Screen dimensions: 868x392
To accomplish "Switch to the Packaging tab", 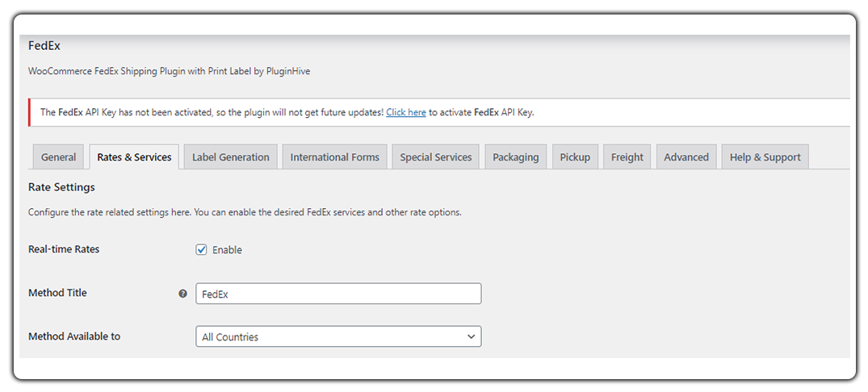I will pyautogui.click(x=515, y=157).
